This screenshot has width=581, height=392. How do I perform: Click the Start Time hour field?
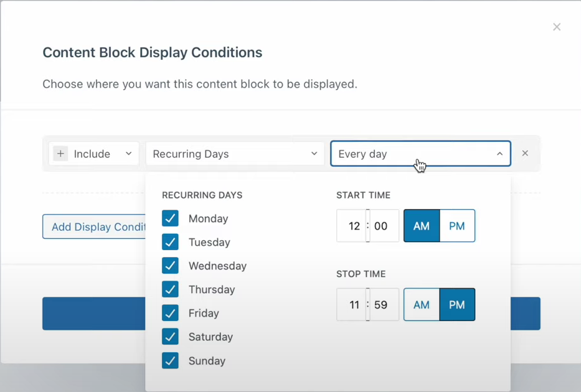pyautogui.click(x=353, y=226)
